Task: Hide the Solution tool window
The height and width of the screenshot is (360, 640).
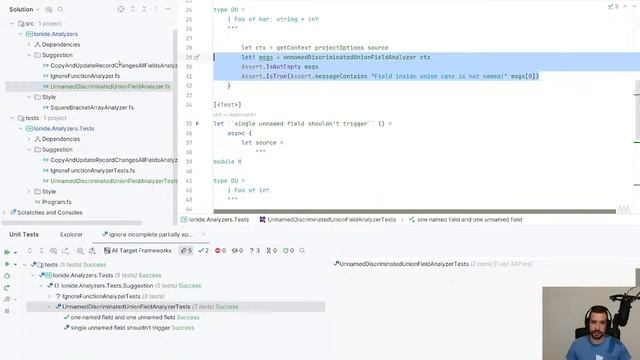Action: [168, 9]
